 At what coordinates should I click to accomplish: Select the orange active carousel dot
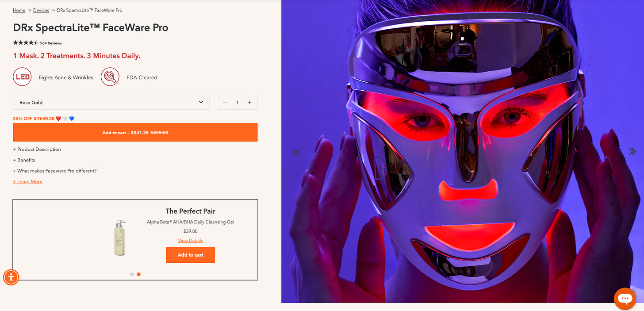pyautogui.click(x=139, y=274)
